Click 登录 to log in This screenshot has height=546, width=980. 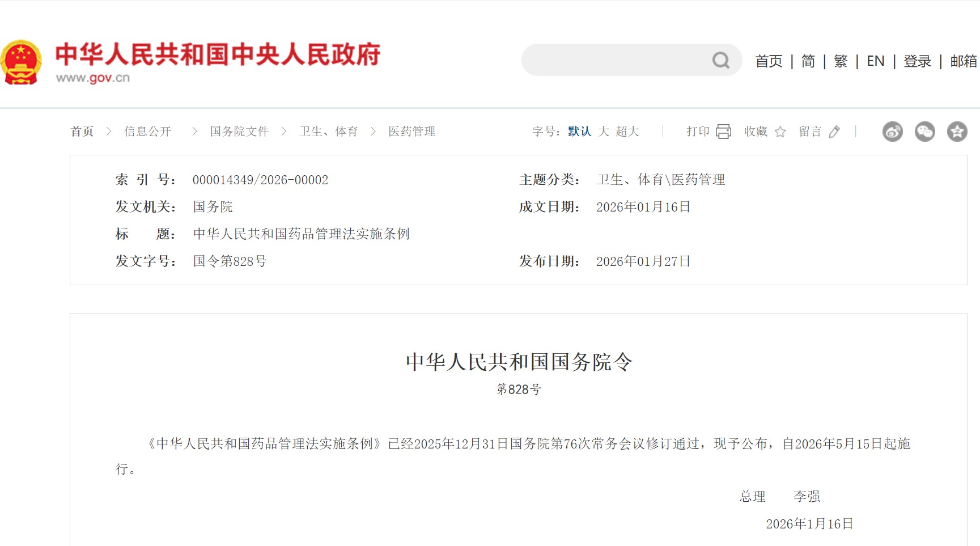coord(916,60)
